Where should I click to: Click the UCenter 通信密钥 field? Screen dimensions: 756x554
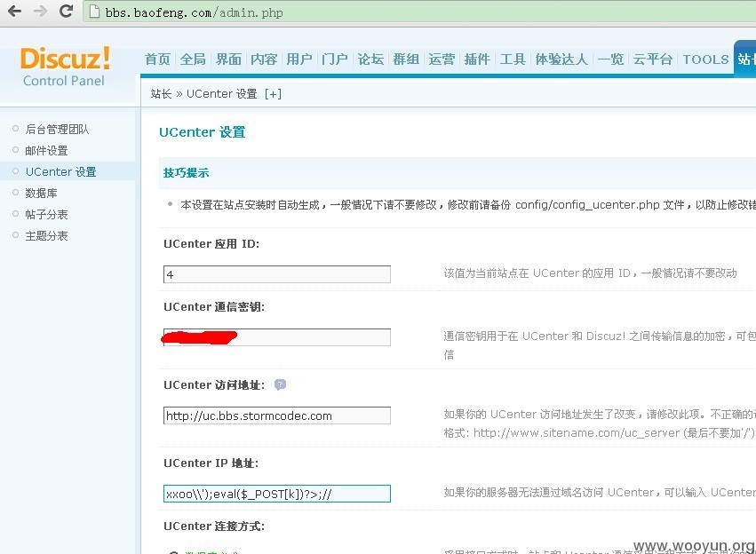277,337
